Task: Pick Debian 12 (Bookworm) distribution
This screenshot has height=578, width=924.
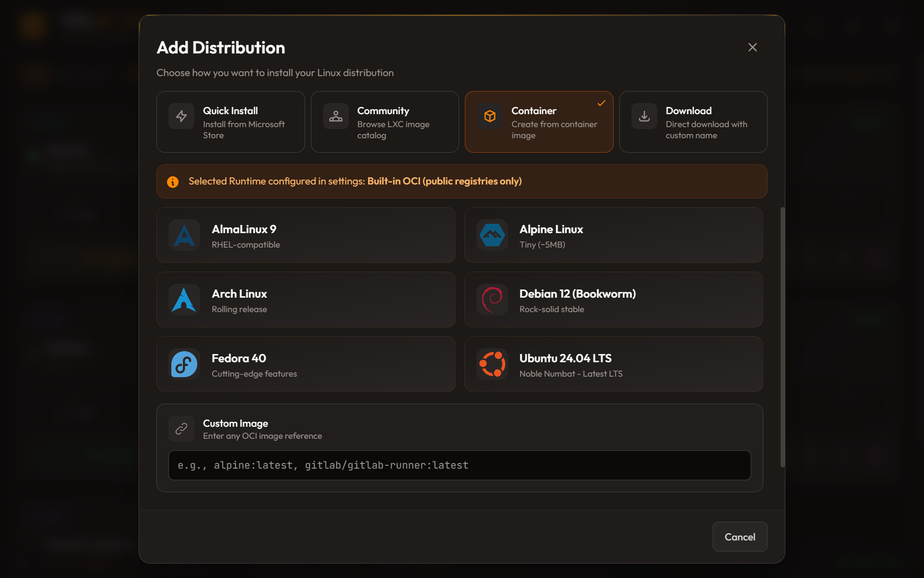Action: tap(614, 300)
